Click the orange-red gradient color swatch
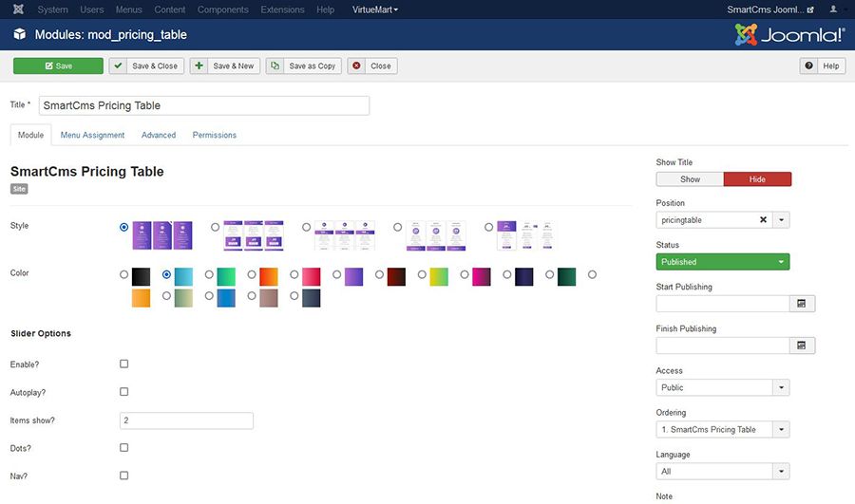 [269, 277]
